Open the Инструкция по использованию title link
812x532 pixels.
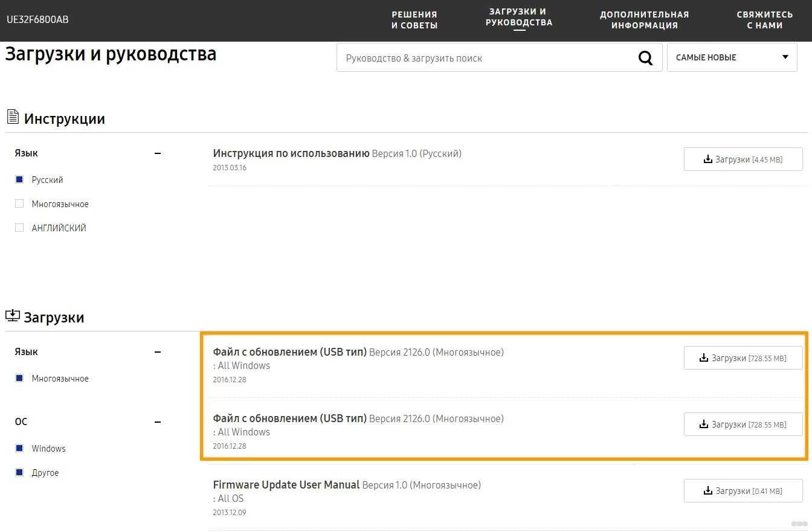click(x=291, y=153)
